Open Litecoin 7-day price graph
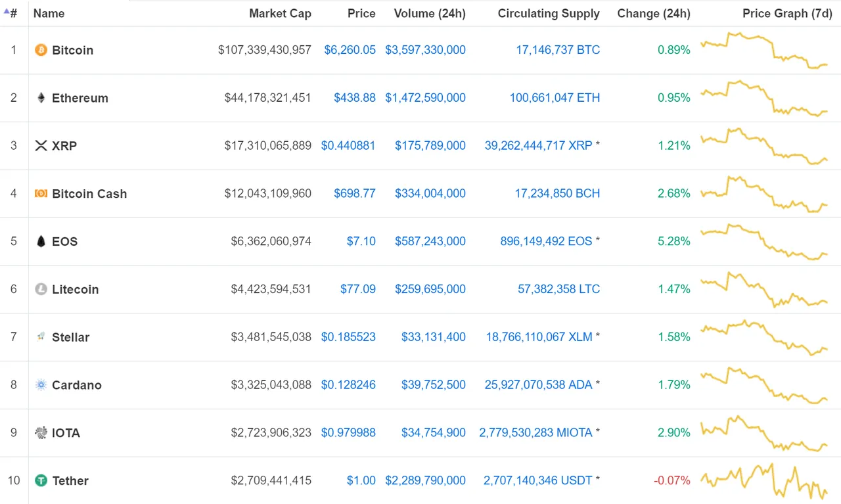 click(x=765, y=289)
